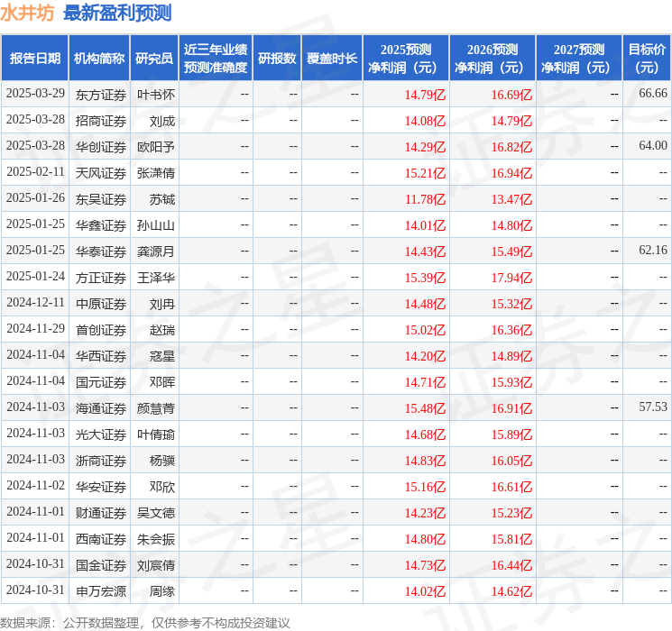Click the date 2024-12-11

[x=35, y=302]
